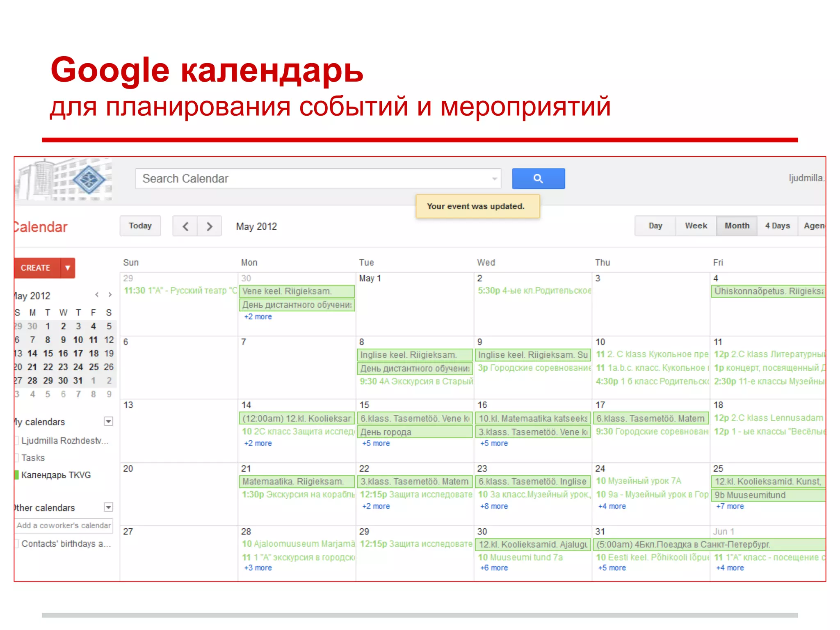The image size is (840, 630).
Task: Open day 27 in the month grid
Action: point(128,532)
